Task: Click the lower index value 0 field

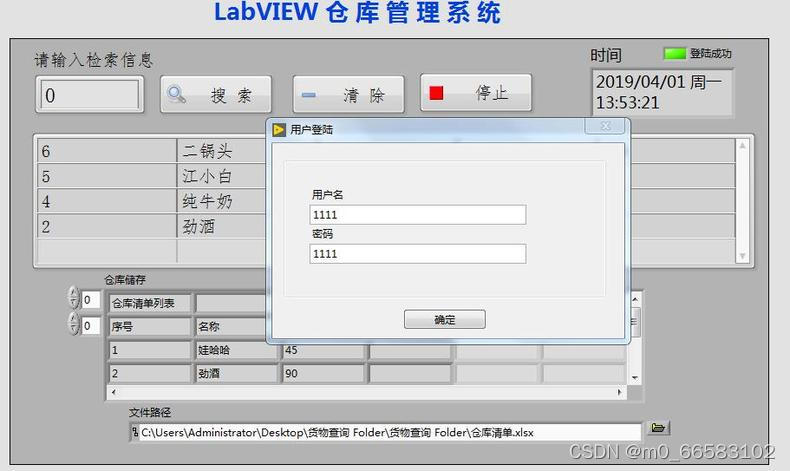Action: tap(91, 326)
